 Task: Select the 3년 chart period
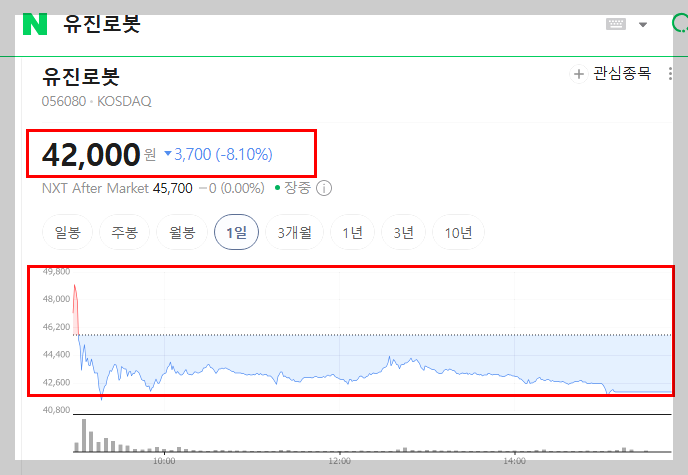tap(403, 232)
